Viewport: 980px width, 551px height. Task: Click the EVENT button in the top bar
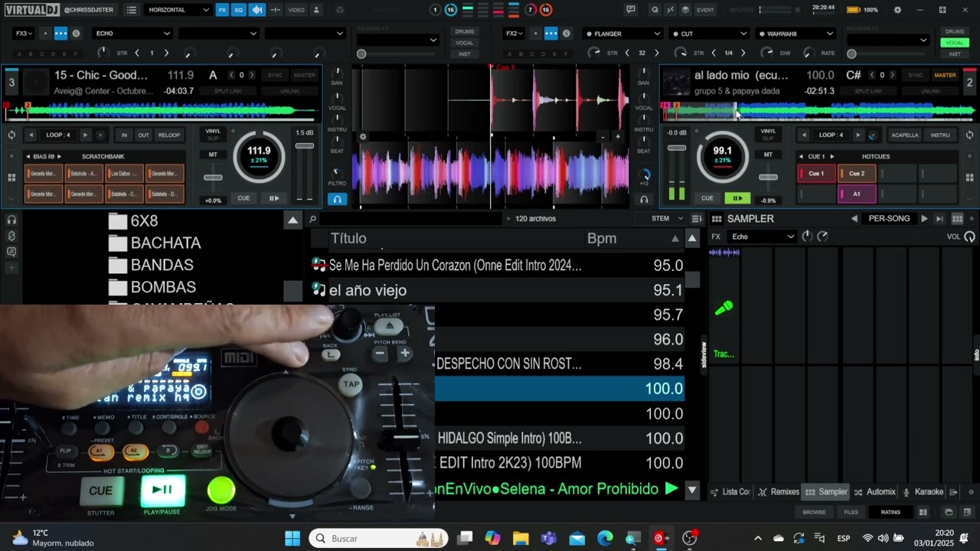(x=705, y=10)
